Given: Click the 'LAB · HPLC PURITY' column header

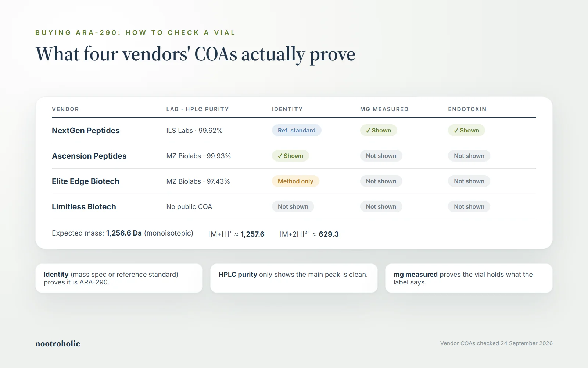Looking at the screenshot, I should pos(198,109).
